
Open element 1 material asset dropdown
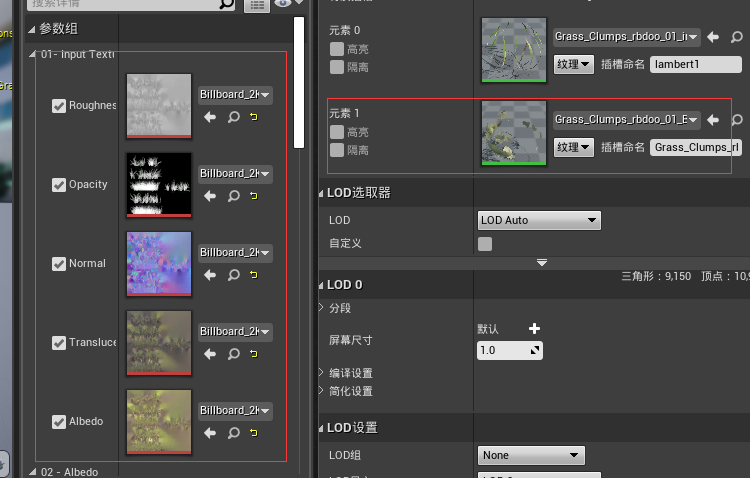coord(627,120)
